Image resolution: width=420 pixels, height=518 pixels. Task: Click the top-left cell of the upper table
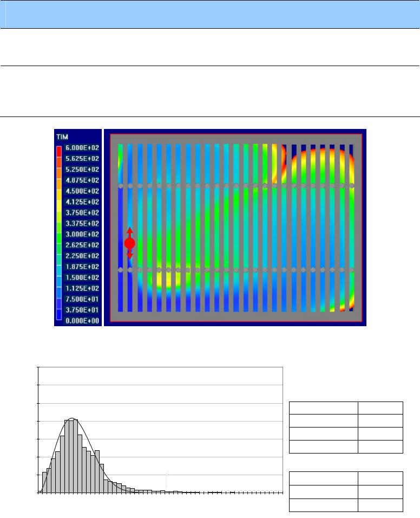323,408
